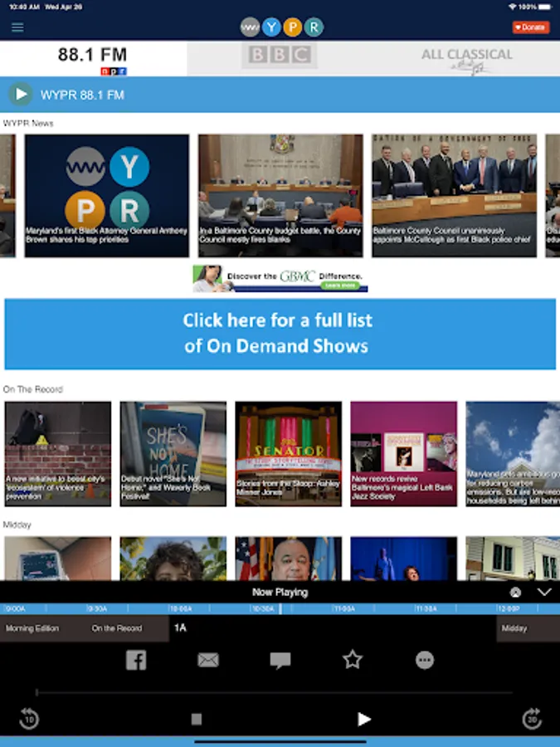Open the comment speech bubble
Screen dimensions: 560x747
click(280, 661)
